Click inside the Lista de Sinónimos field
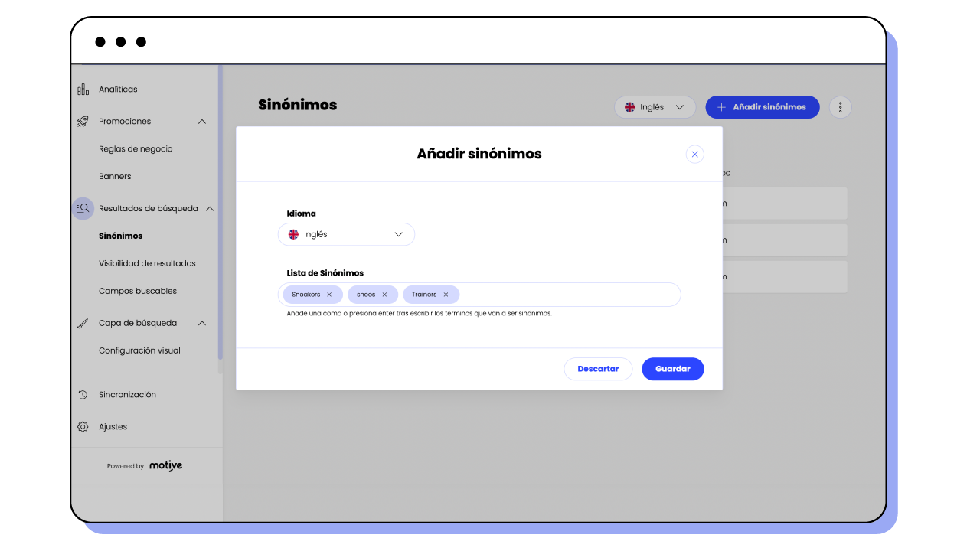Screen dimensions: 980x551 pos(567,295)
